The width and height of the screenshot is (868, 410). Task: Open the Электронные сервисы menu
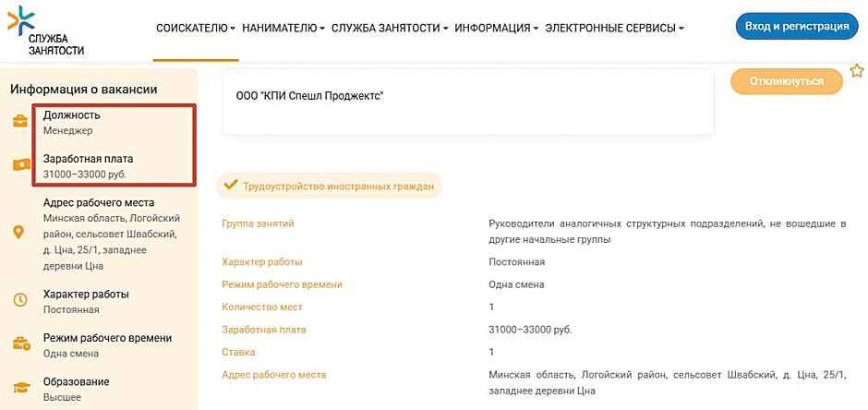coord(614,29)
